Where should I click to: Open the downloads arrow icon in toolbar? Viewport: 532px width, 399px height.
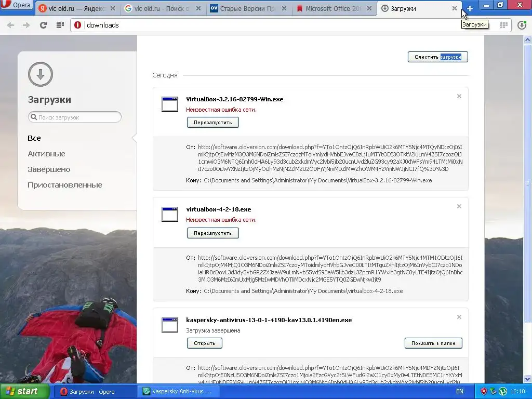point(522,25)
